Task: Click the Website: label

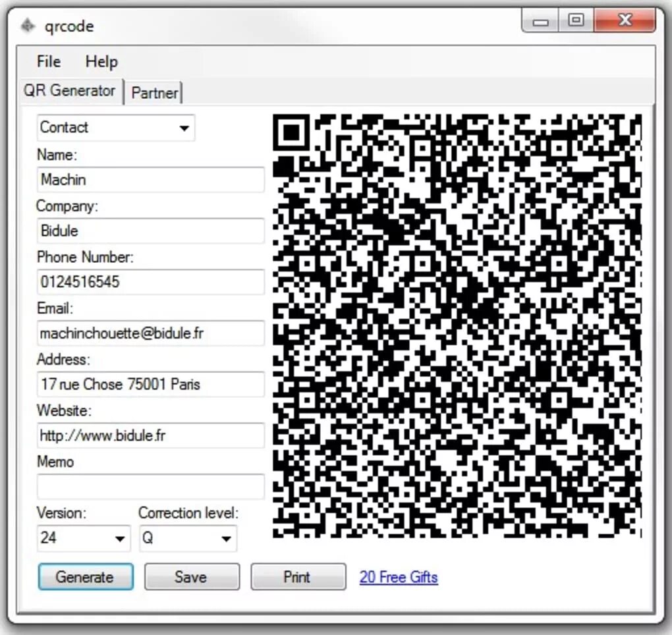Action: click(64, 410)
